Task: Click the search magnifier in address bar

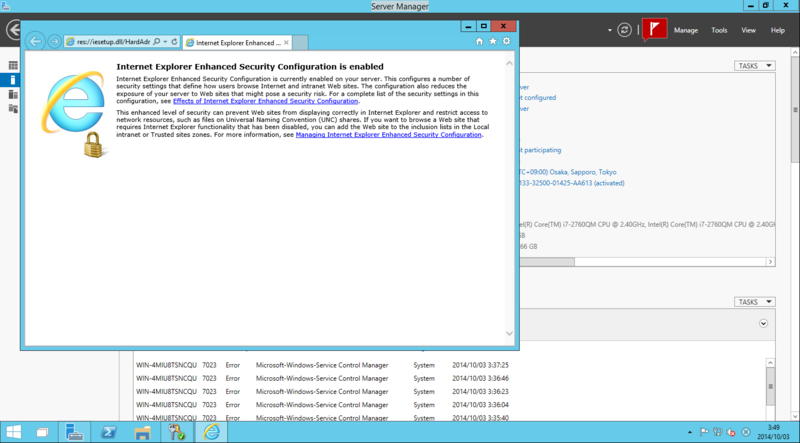Action: pyautogui.click(x=157, y=42)
